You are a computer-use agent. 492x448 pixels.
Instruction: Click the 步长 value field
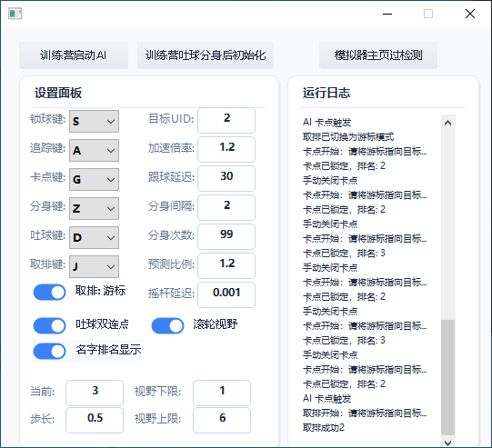(95, 420)
